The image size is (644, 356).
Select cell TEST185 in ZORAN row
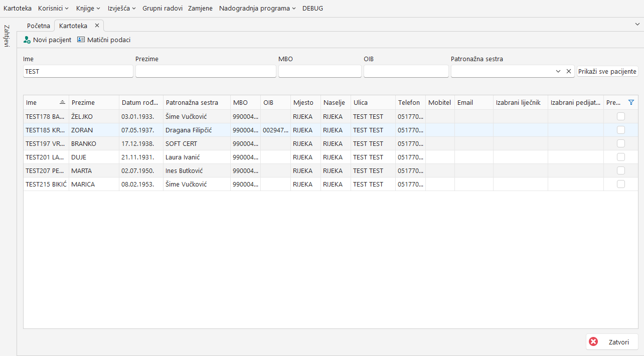46,130
